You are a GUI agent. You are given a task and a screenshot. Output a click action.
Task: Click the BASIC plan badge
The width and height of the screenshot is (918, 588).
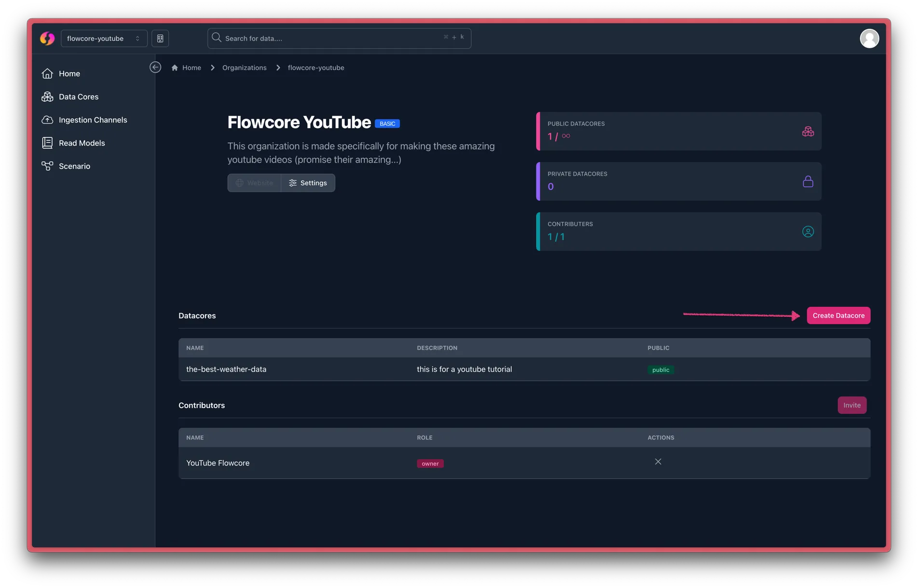click(387, 124)
